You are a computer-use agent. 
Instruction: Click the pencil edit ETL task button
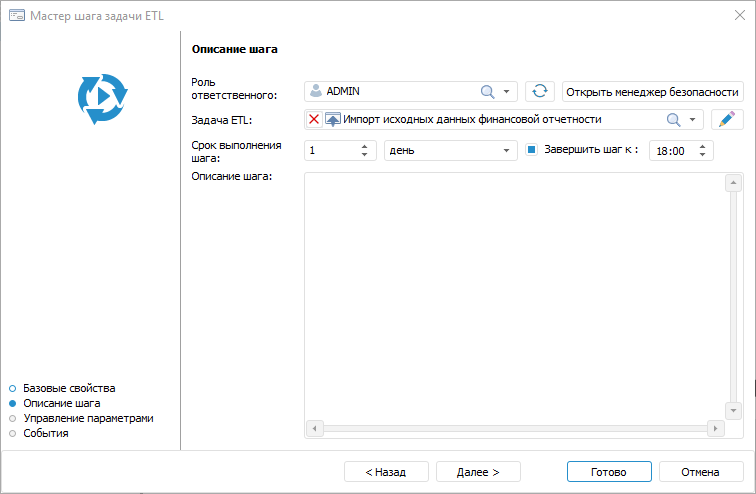pyautogui.click(x=727, y=120)
